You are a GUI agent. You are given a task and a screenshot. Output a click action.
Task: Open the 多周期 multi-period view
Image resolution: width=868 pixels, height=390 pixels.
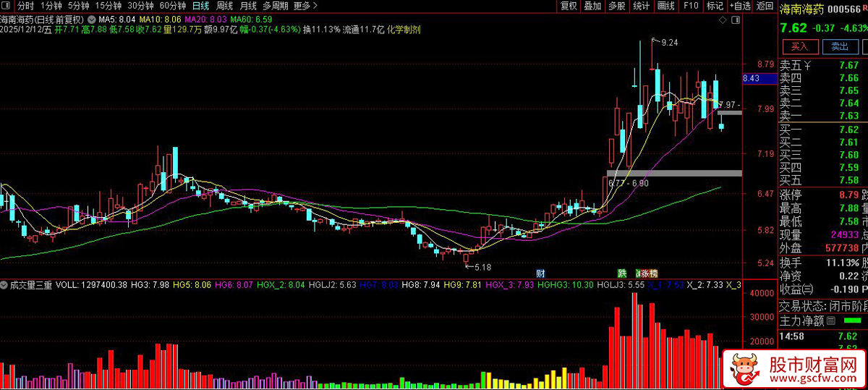(x=276, y=5)
